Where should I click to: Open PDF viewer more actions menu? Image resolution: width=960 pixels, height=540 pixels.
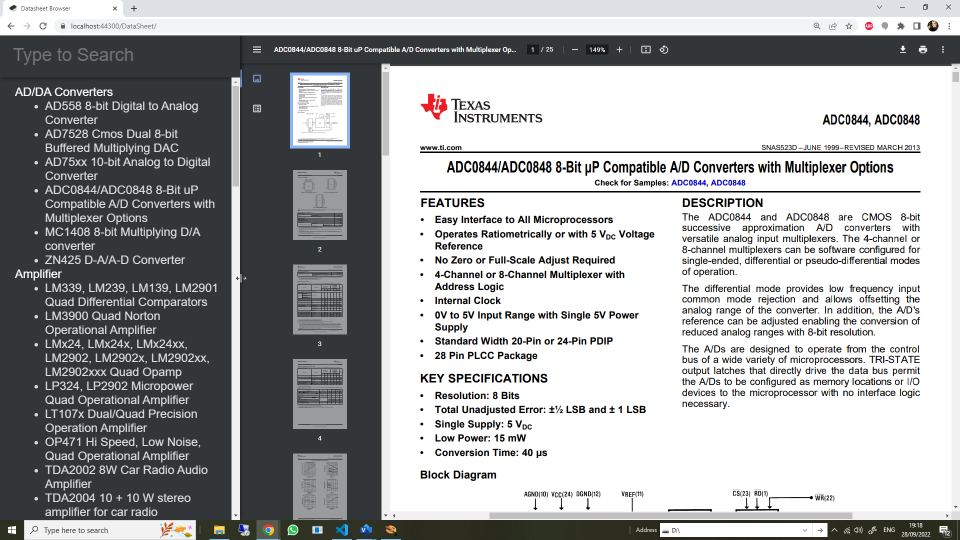[943, 50]
